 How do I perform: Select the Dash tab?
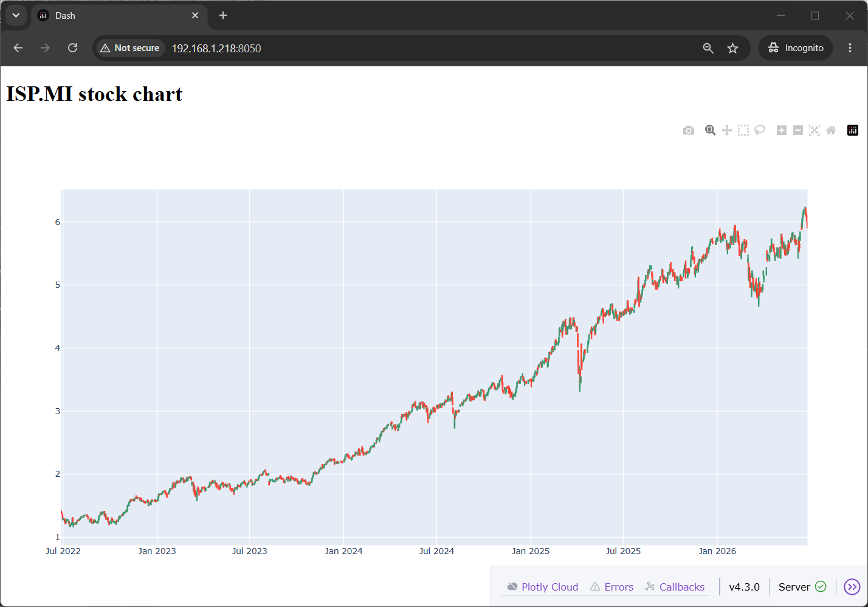tap(119, 16)
